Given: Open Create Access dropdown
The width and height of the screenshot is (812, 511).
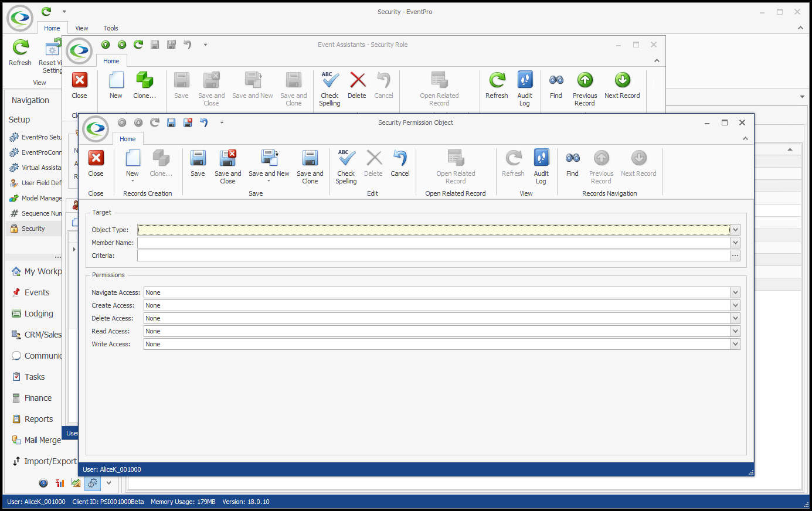Looking at the screenshot, I should click(x=735, y=305).
